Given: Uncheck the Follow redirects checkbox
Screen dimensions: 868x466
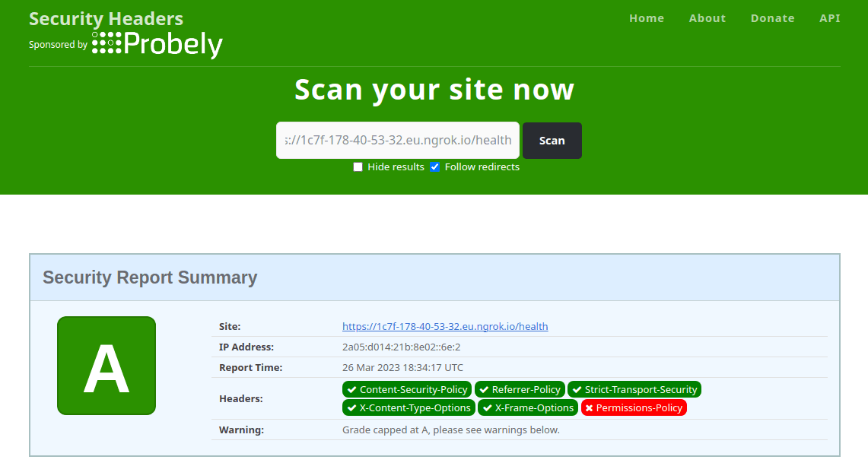Looking at the screenshot, I should 435,167.
